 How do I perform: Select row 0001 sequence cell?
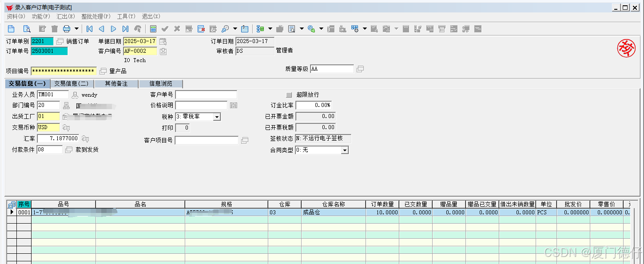[x=24, y=212]
